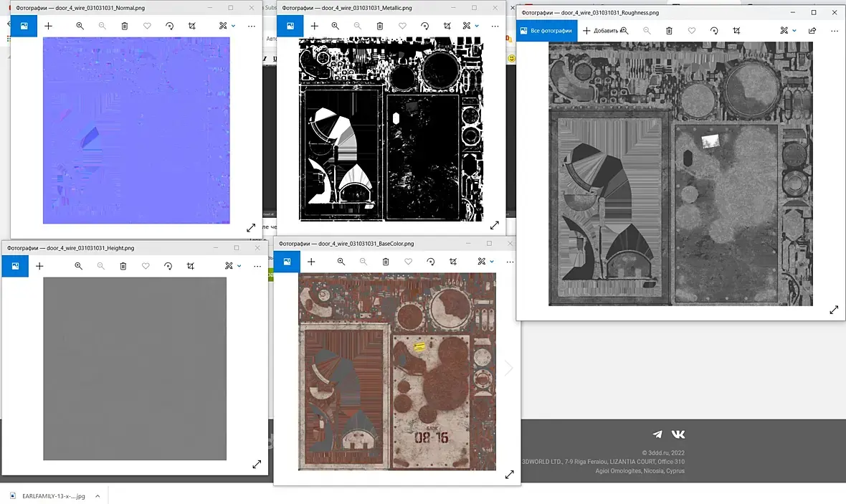
Task: Delete the Height.png photo
Action: click(x=123, y=266)
